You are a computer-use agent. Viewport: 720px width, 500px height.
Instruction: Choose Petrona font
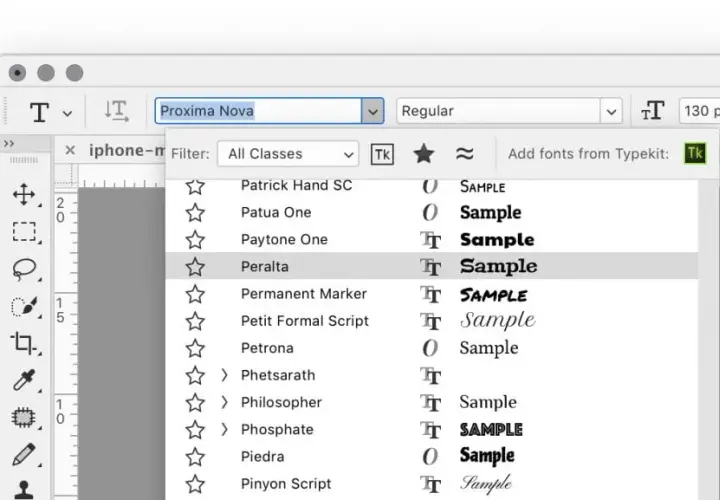click(267, 348)
